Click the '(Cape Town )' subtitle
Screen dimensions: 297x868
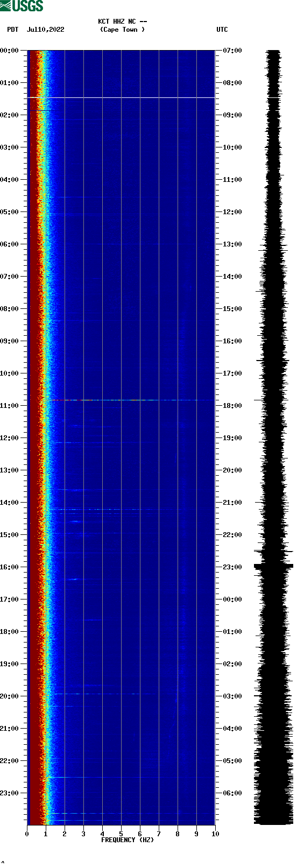[123, 30]
